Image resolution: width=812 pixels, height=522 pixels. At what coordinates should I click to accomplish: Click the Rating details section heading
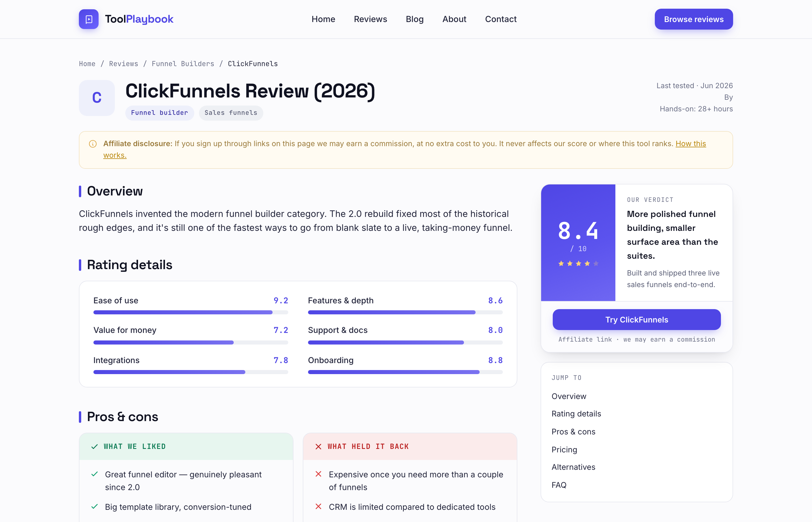129,265
